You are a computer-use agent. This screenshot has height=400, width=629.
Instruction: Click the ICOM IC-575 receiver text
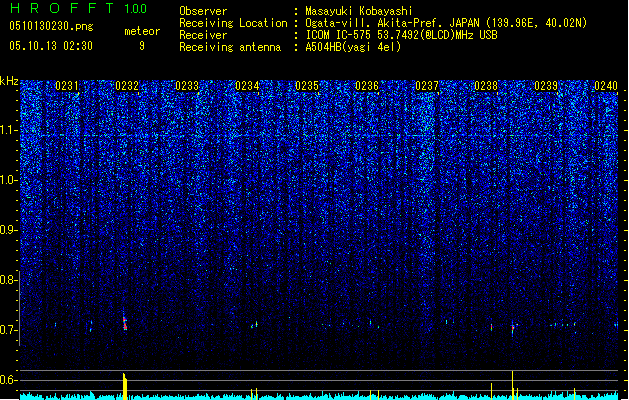(401, 35)
